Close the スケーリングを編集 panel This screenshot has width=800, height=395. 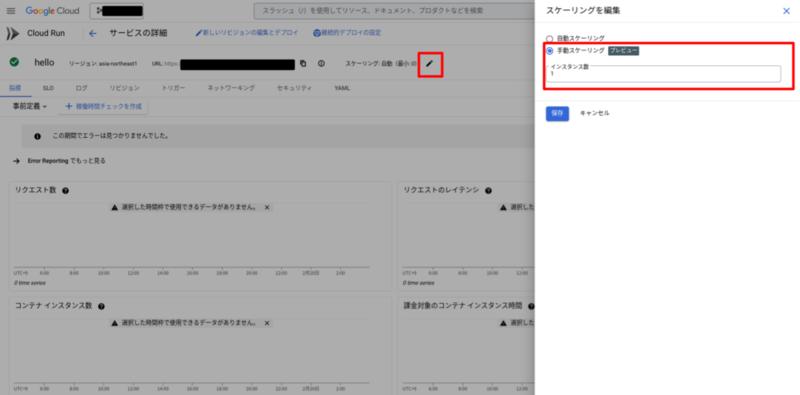pyautogui.click(x=786, y=11)
